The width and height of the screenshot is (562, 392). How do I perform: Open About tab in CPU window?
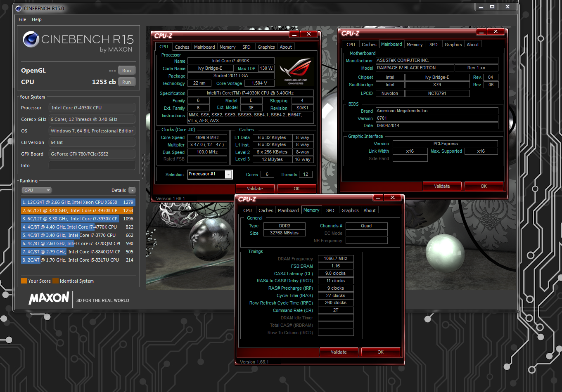286,47
